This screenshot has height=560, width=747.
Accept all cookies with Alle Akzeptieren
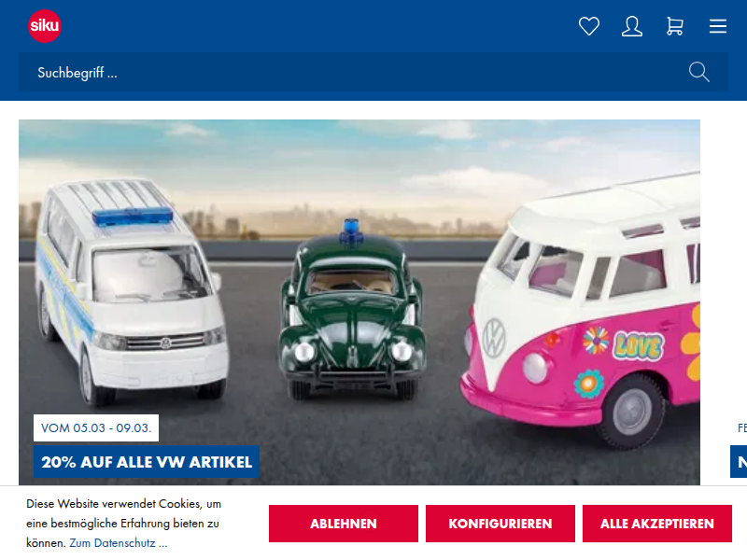[657, 524]
